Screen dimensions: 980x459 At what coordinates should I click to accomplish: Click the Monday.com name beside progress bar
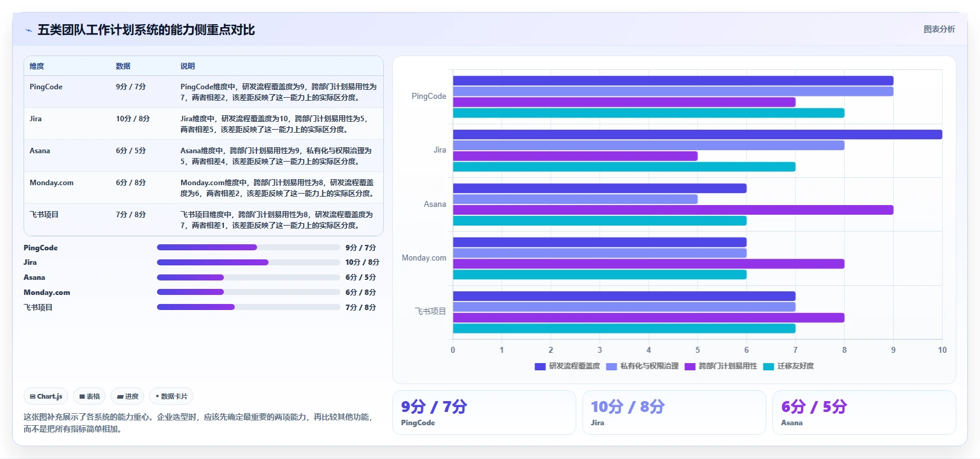click(46, 293)
